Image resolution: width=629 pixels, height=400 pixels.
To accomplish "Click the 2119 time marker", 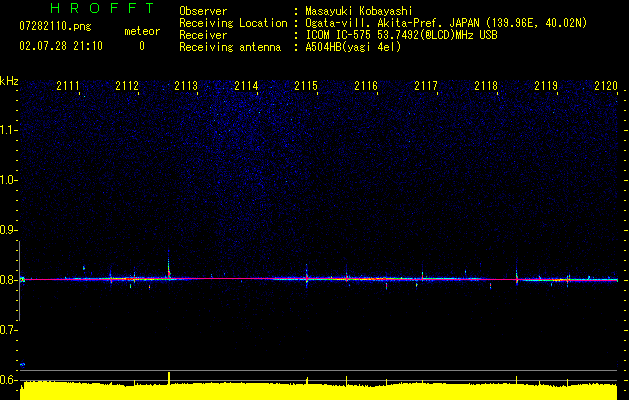I will coord(546,86).
